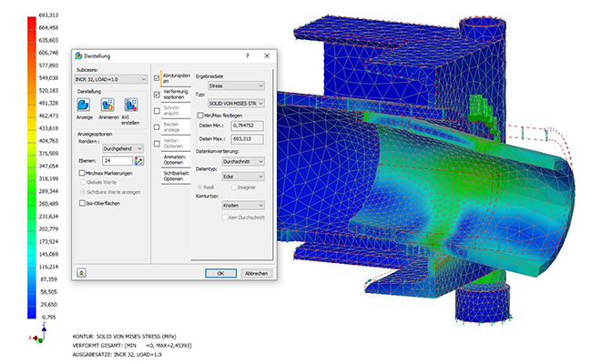Open the Subcases dropdown INCR 32
601x364 pixels.
(x=110, y=79)
